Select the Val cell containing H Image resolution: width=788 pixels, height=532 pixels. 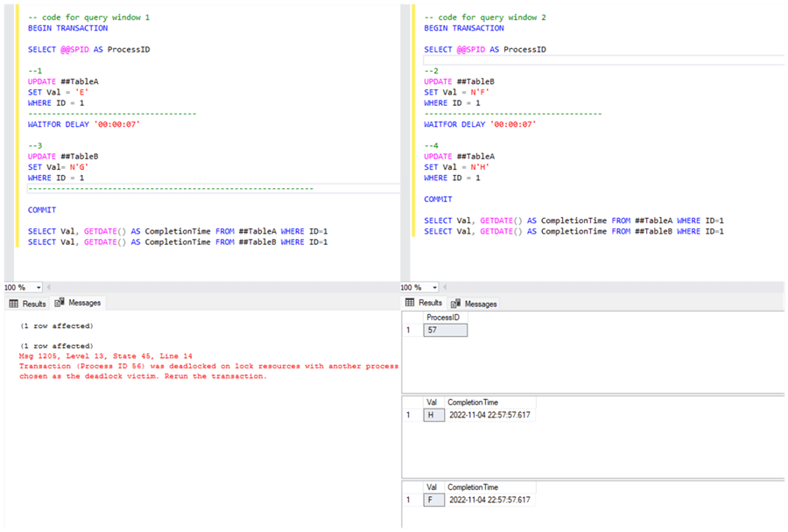tap(433, 415)
